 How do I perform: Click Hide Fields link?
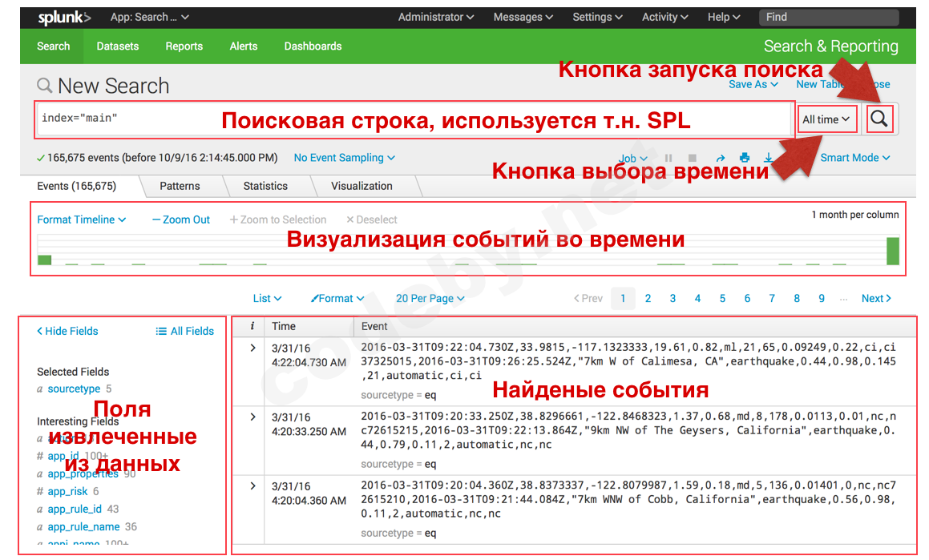(67, 331)
